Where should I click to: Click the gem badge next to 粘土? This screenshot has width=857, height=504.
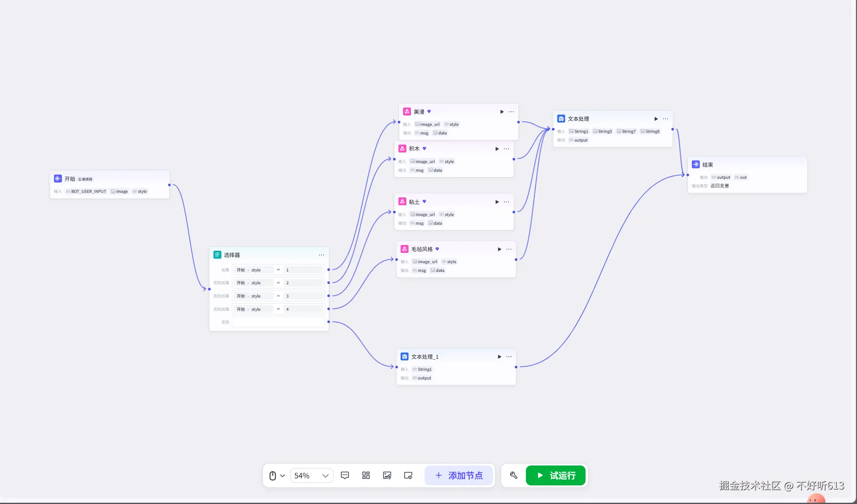pyautogui.click(x=424, y=202)
